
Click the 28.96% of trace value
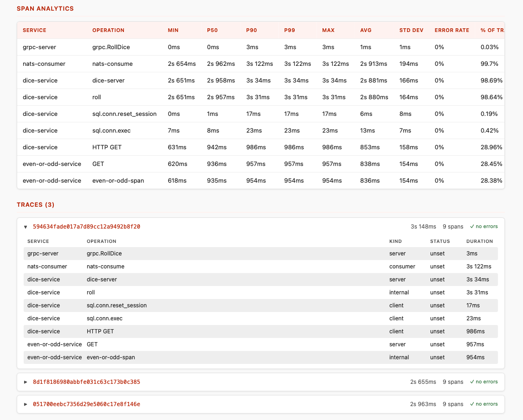click(x=491, y=147)
